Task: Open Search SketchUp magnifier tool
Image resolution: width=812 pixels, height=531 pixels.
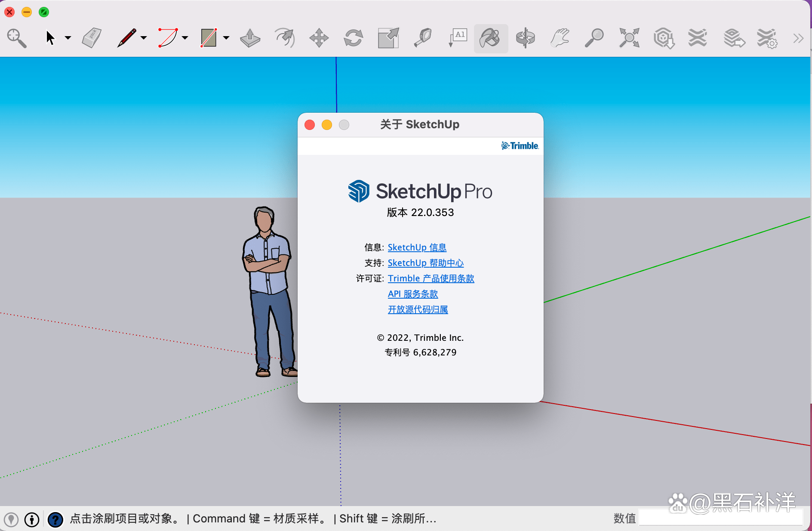Action: point(17,38)
